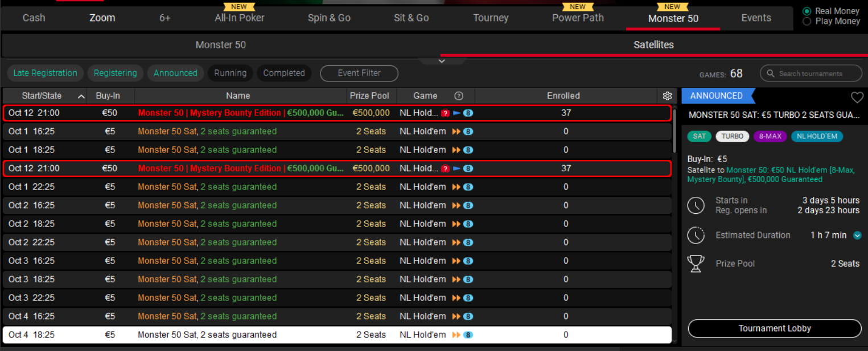
Task: Open the Monster 50 sub-tab
Action: click(221, 45)
